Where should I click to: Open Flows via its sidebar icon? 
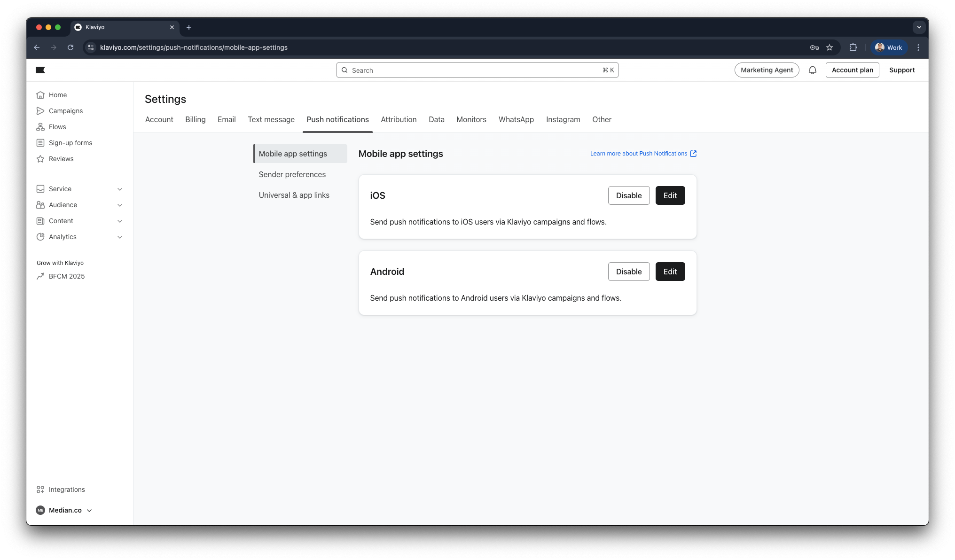(40, 127)
